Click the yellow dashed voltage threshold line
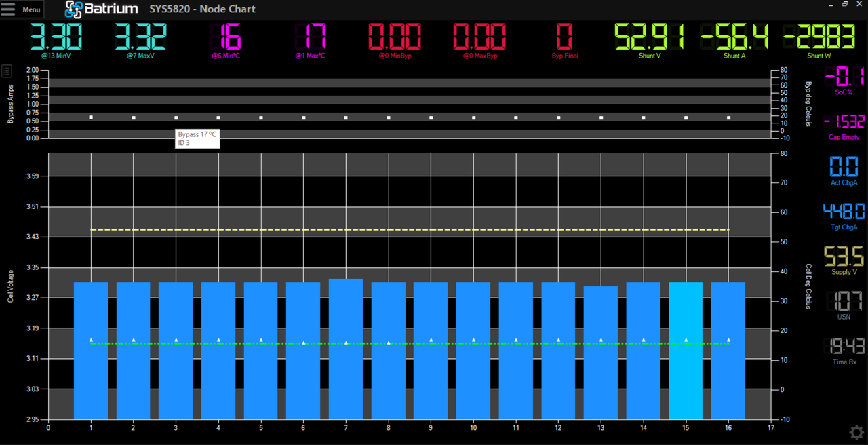 410,229
